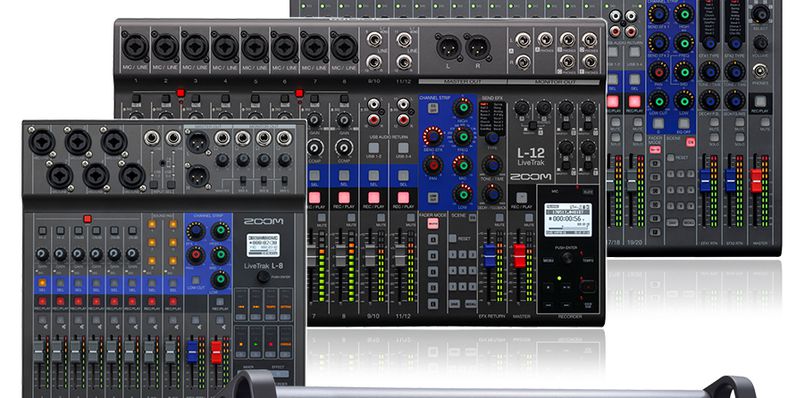Image resolution: width=804 pixels, height=398 pixels.
Task: Click the L XLR master output connector
Action: pos(449,47)
